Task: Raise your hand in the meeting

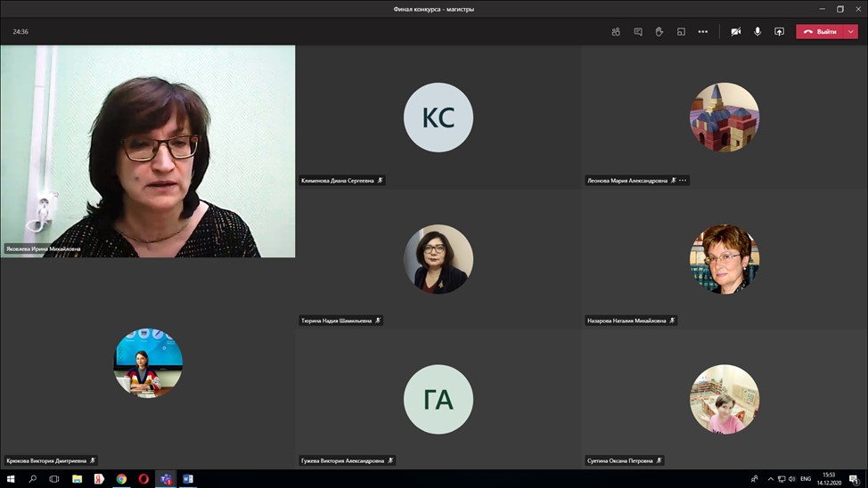Action: click(x=659, y=32)
